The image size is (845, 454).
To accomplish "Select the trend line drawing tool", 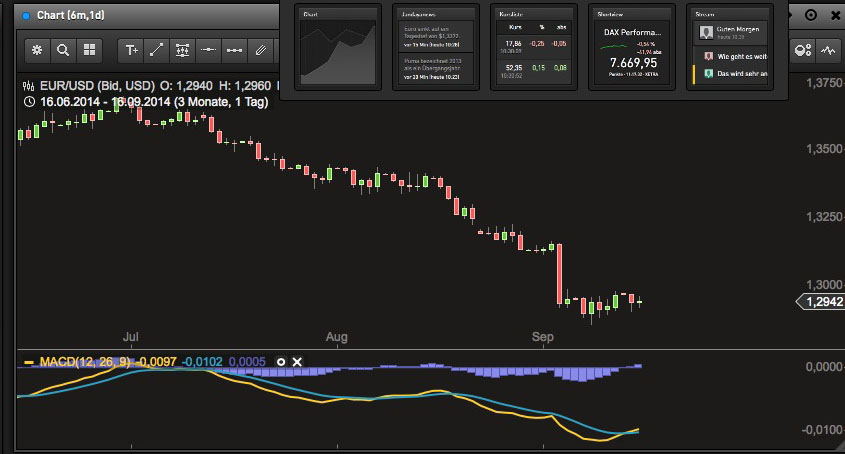I will [x=156, y=51].
